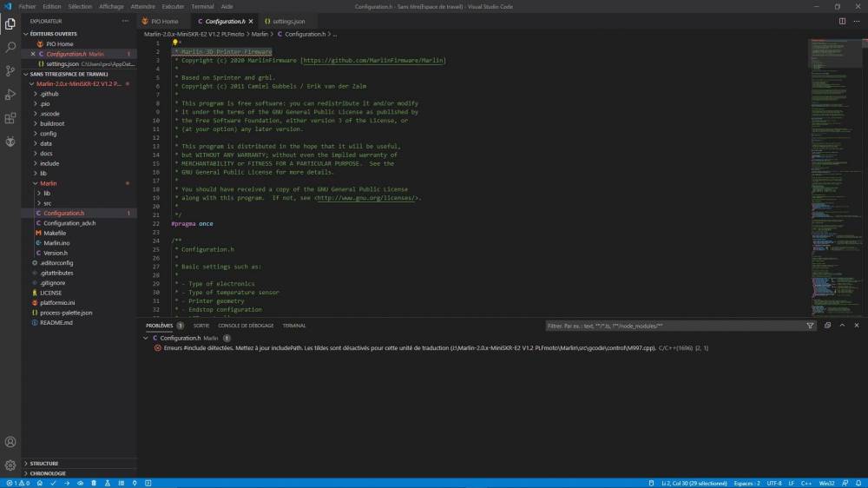The height and width of the screenshot is (488, 868).
Task: Open the Fichier menu
Action: pyautogui.click(x=27, y=7)
